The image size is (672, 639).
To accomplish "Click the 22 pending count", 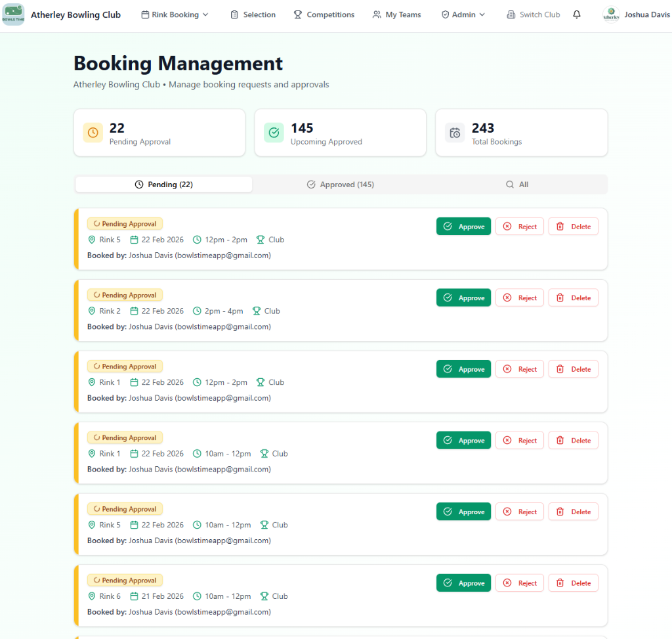I will pyautogui.click(x=117, y=128).
